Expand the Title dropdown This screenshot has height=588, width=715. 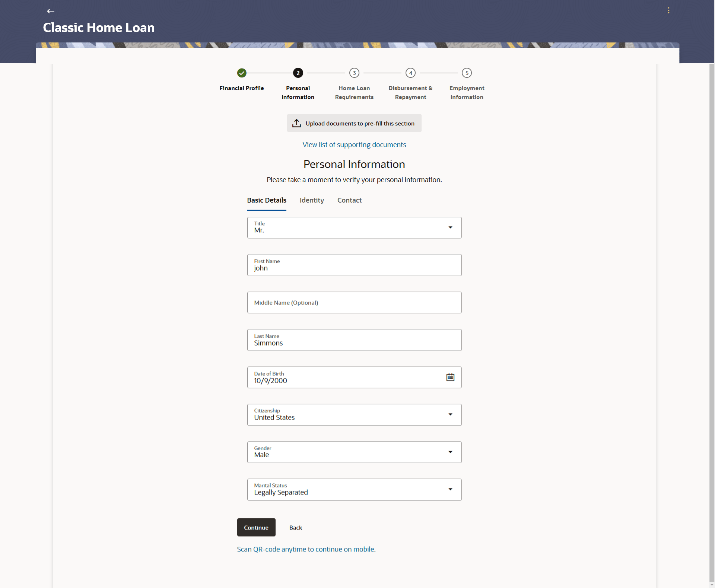(x=450, y=228)
